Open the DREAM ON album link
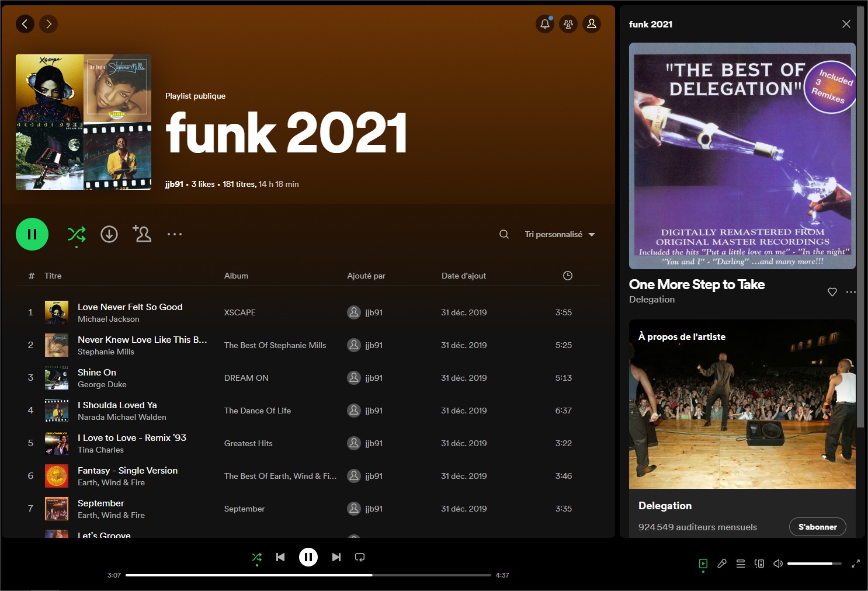Image resolution: width=868 pixels, height=591 pixels. click(246, 378)
